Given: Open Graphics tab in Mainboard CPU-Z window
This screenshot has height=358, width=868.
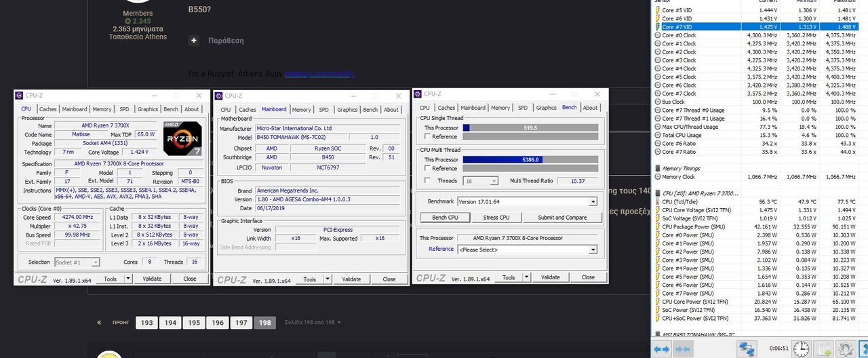Looking at the screenshot, I should (x=347, y=110).
